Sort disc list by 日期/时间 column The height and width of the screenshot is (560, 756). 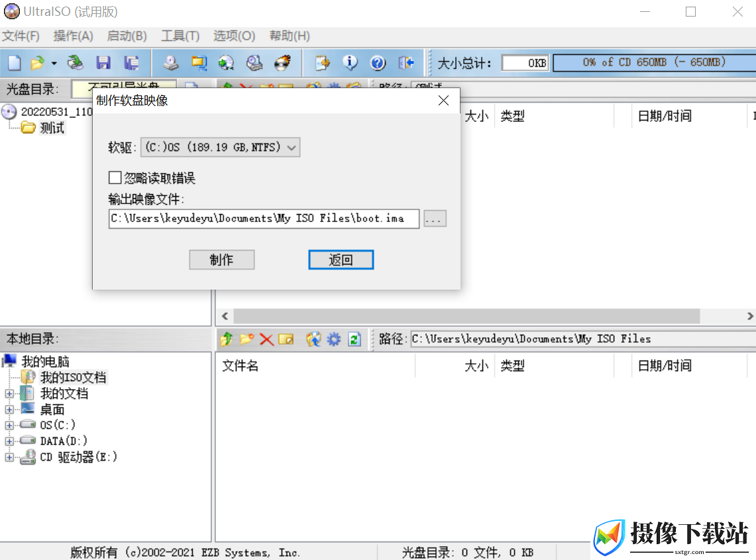[665, 116]
